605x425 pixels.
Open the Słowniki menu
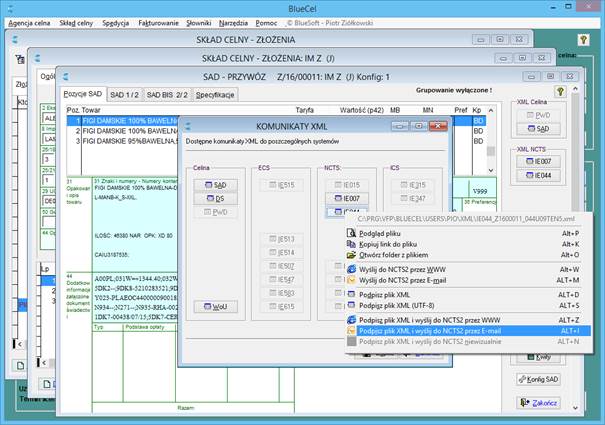click(199, 23)
